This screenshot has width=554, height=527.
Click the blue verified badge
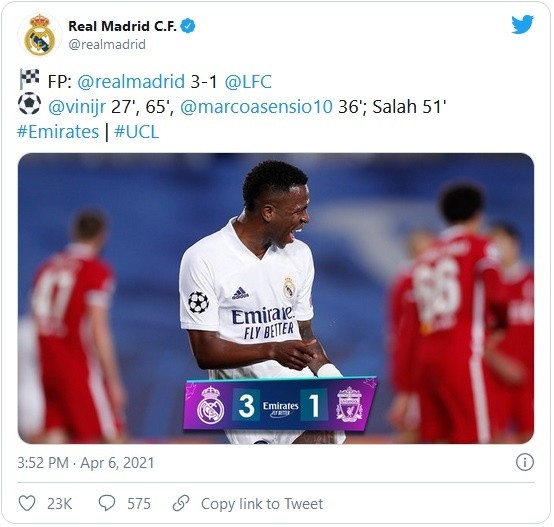click(188, 26)
